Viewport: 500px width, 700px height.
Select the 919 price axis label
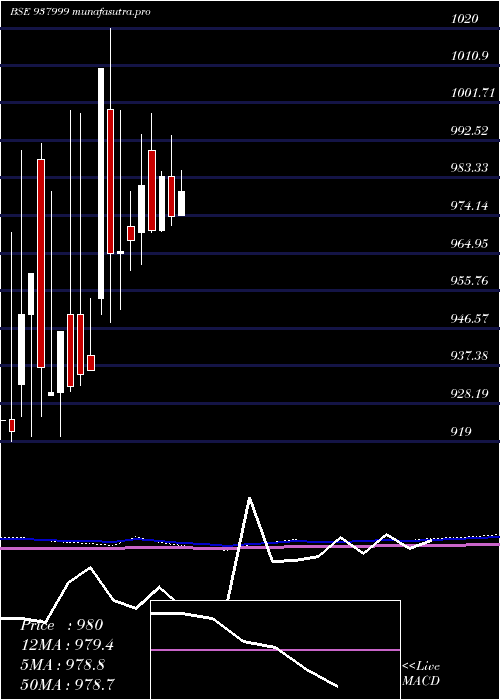coord(461,432)
